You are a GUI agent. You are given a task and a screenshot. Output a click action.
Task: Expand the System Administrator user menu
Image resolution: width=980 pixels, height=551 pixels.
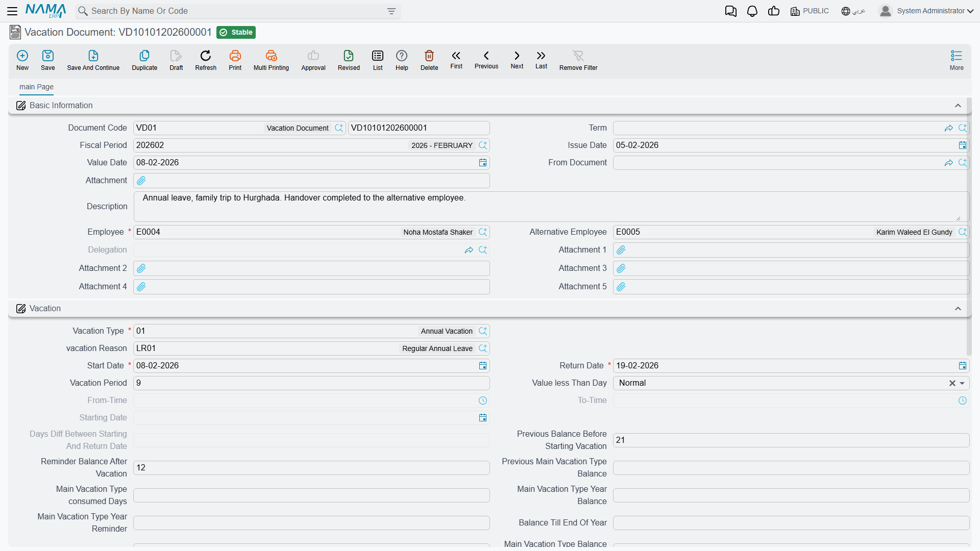[926, 11]
